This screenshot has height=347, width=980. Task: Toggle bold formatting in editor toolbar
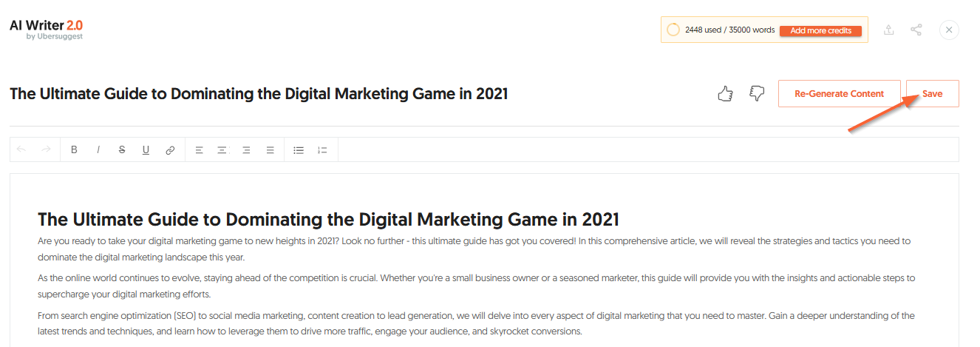pyautogui.click(x=74, y=149)
